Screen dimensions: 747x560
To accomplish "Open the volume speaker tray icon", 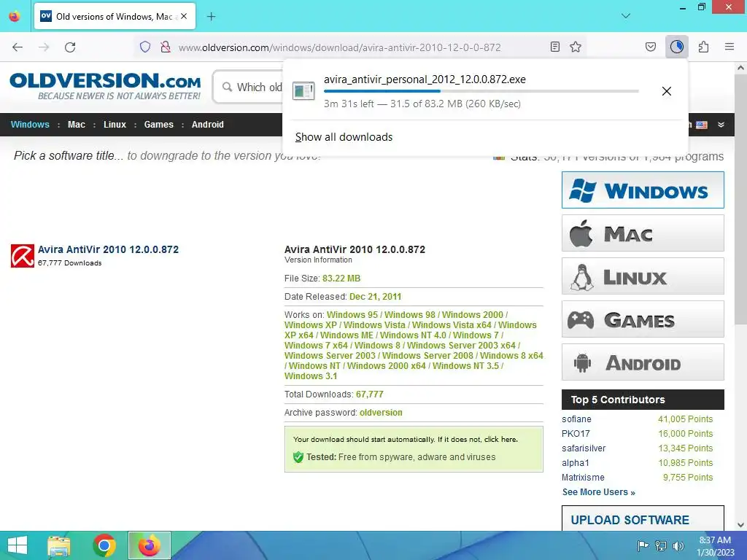I will (678, 545).
